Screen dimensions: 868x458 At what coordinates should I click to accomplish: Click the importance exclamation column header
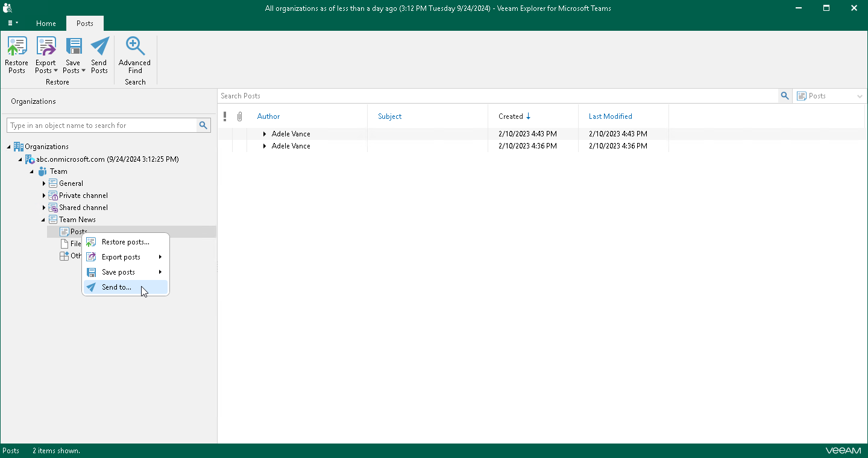click(225, 116)
